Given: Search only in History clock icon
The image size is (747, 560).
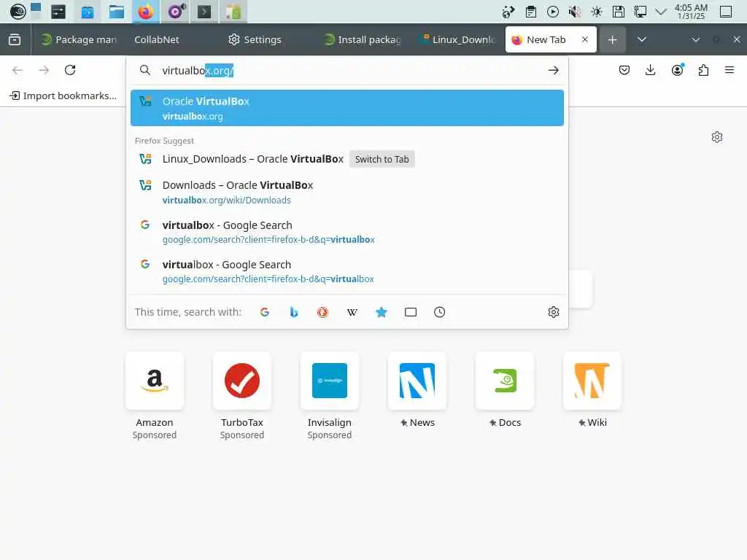Looking at the screenshot, I should click(440, 312).
